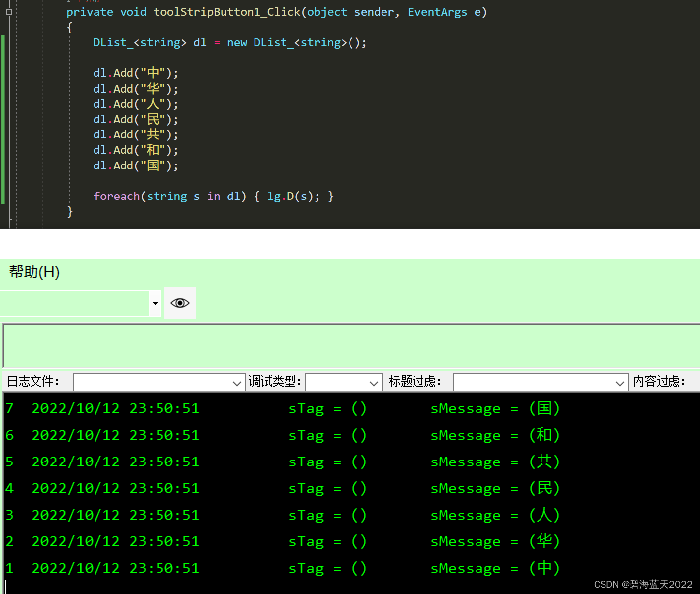Click the lg.D(s) call in code
The height and width of the screenshot is (594, 700).
293,197
